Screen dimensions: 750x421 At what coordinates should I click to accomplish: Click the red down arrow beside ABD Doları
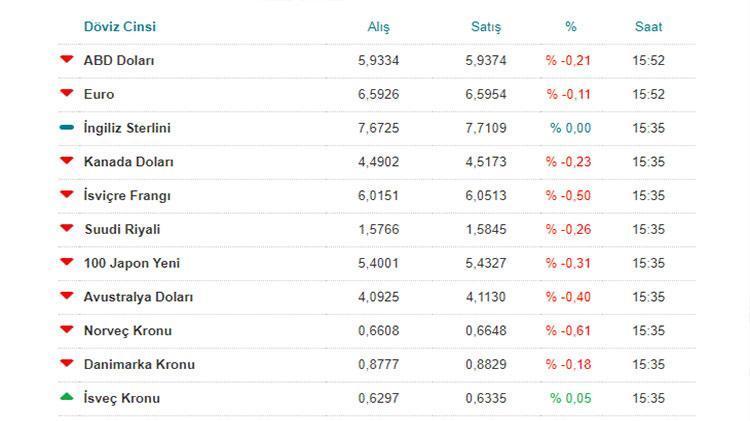(x=67, y=59)
